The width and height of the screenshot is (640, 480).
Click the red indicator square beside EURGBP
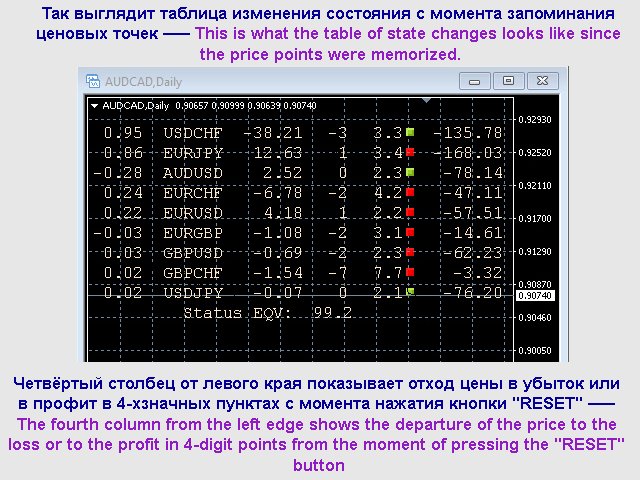tap(409, 232)
